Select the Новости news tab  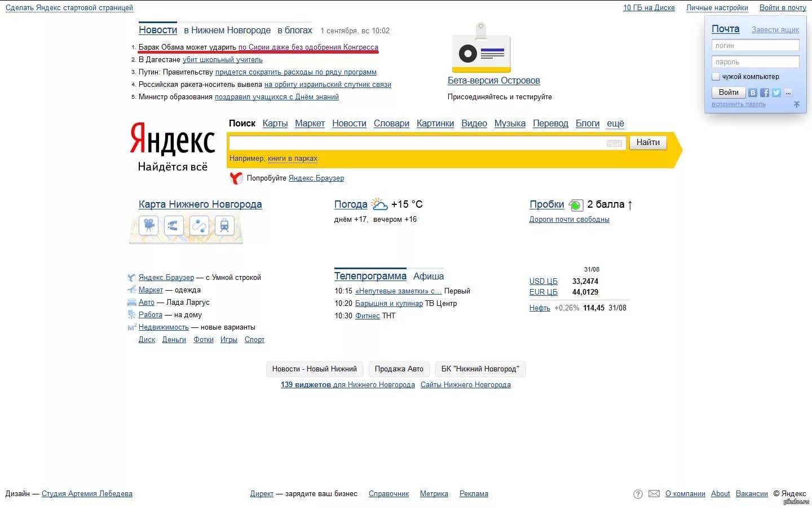(158, 30)
